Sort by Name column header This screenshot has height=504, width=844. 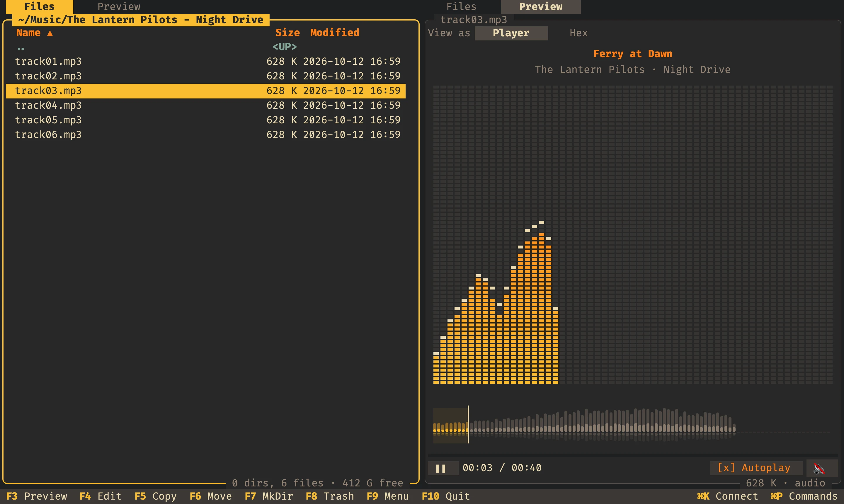(x=35, y=33)
